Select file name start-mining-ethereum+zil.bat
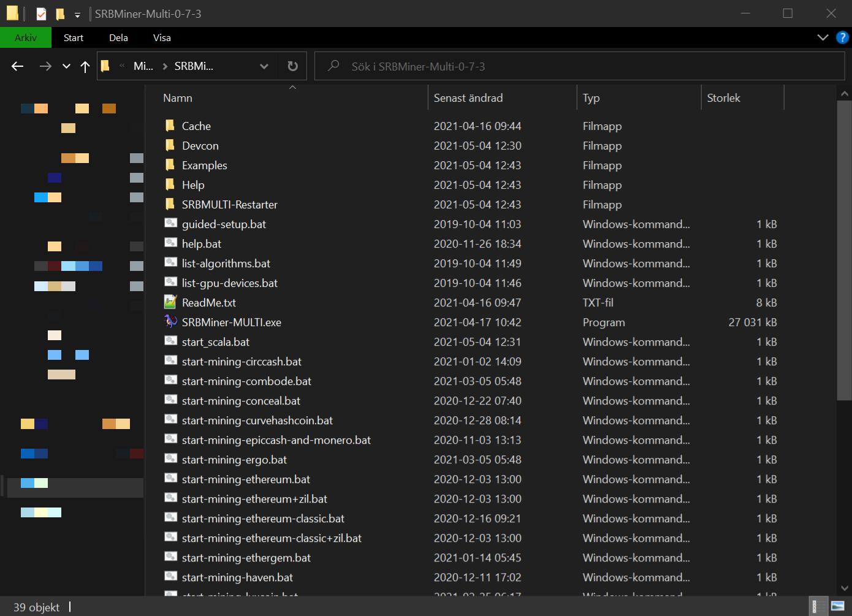This screenshot has height=616, width=852. [x=254, y=499]
